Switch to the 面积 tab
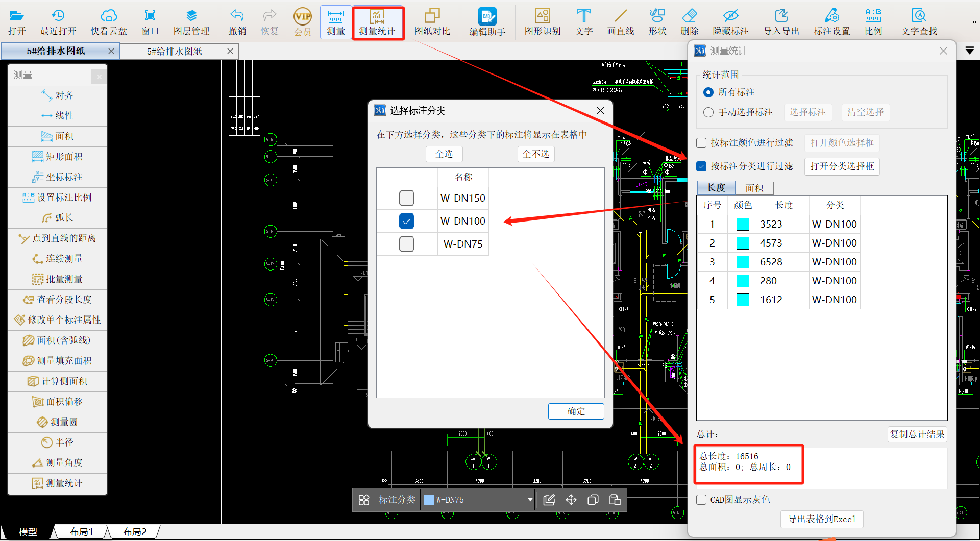980x541 pixels. [754, 188]
